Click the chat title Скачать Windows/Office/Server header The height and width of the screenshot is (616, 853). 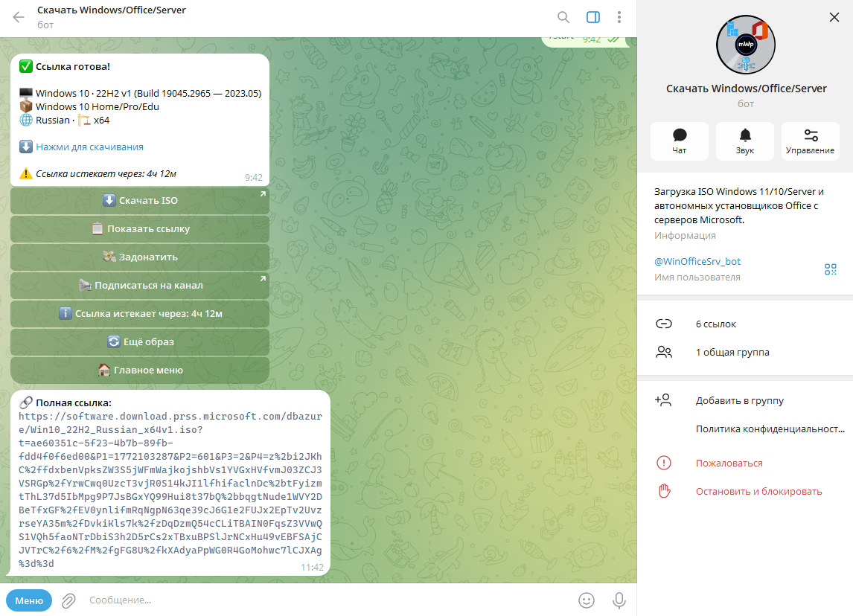coord(112,10)
